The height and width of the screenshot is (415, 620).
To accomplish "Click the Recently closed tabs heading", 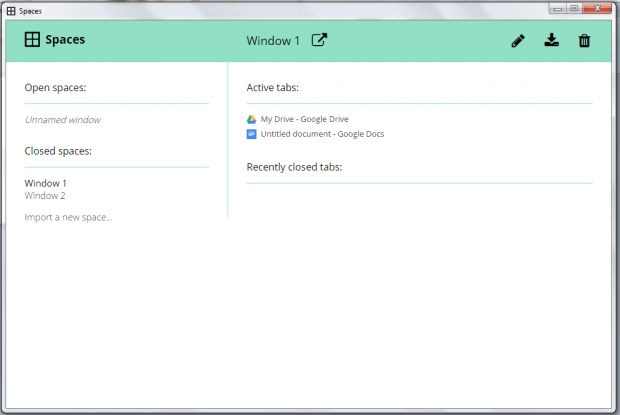I will [295, 167].
